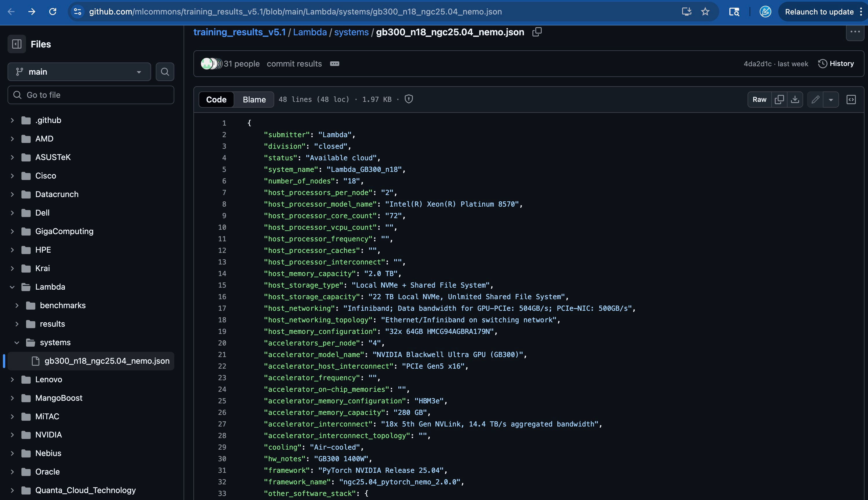This screenshot has width=868, height=500.
Task: Copy file path using breadcrumb copy icon
Action: [537, 32]
